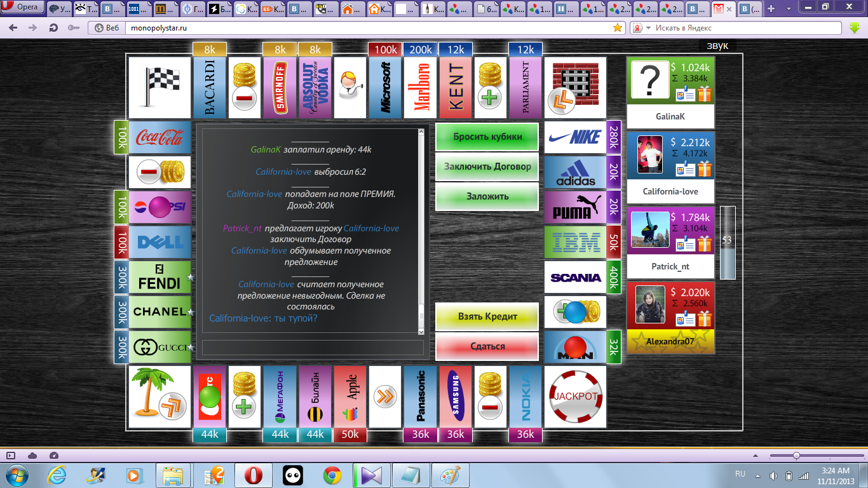Select the Nokia property cell
The width and height of the screenshot is (868, 488).
point(525,396)
